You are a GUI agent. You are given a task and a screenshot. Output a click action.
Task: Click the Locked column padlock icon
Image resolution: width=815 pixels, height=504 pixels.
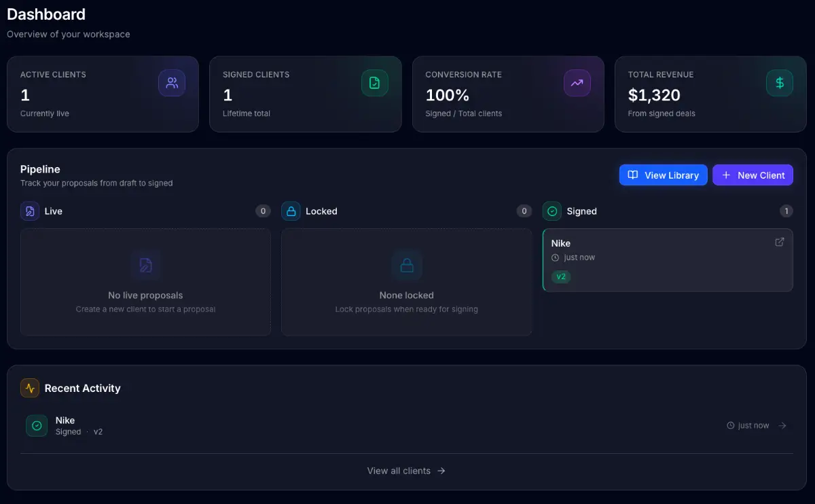(x=291, y=211)
